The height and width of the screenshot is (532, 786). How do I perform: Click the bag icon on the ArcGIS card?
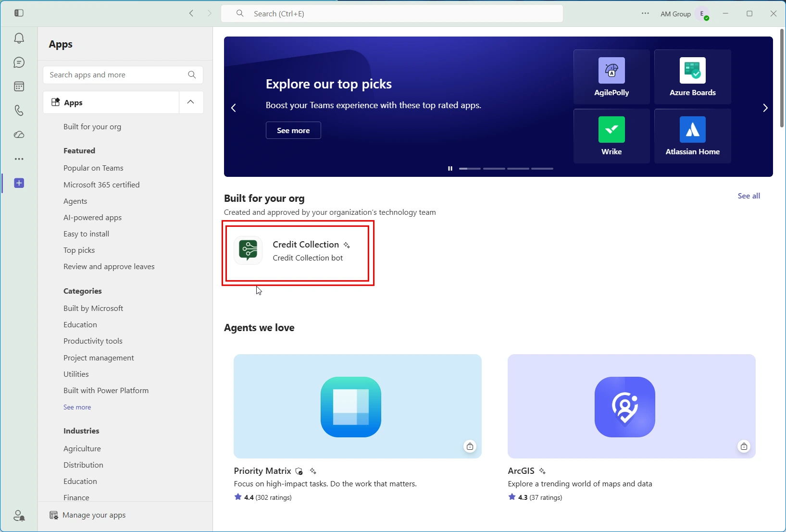[x=744, y=446]
